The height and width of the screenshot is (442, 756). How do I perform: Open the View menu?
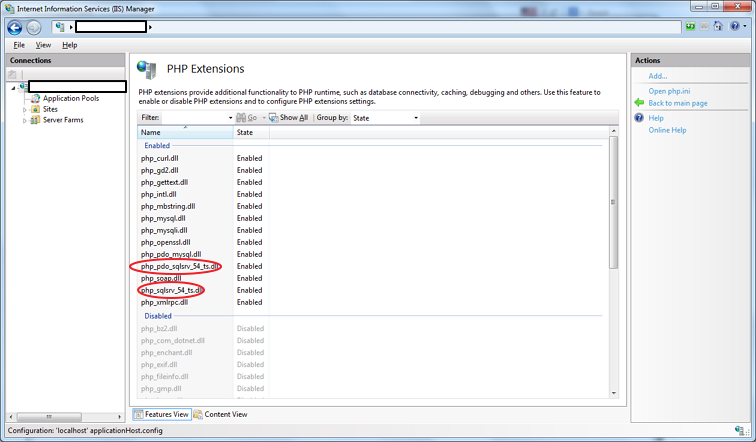pyautogui.click(x=43, y=45)
